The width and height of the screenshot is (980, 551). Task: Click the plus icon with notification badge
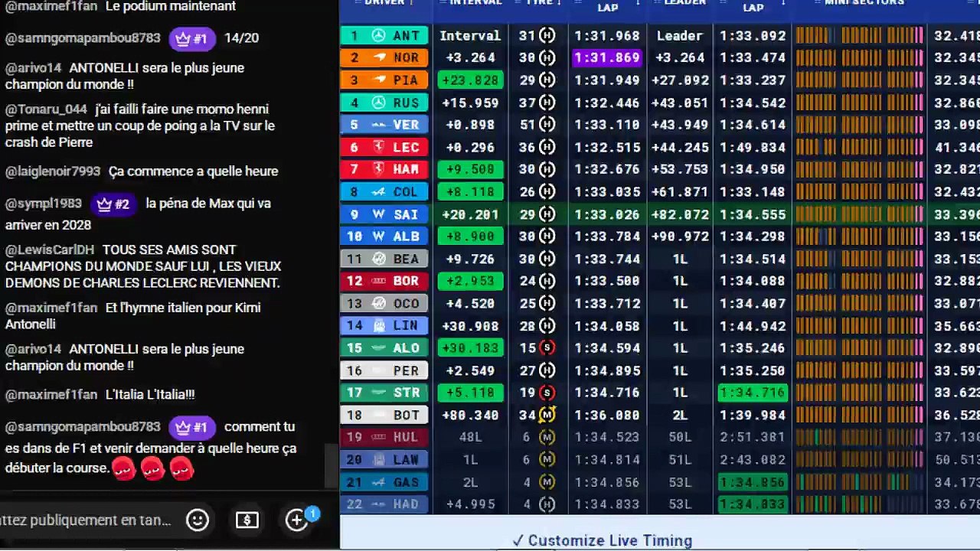(x=298, y=520)
